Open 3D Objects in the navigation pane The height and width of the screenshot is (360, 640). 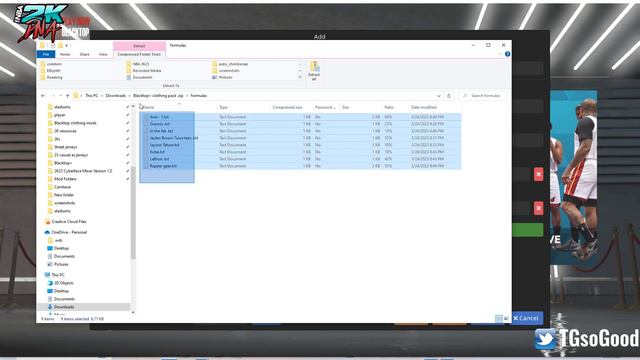[60, 283]
